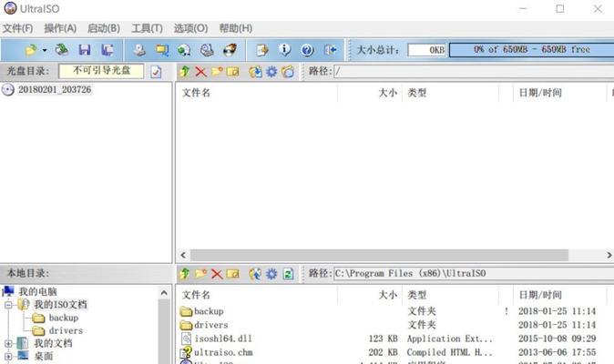Open the 帮助(H) menu
This screenshot has width=614, height=364.
235,28
